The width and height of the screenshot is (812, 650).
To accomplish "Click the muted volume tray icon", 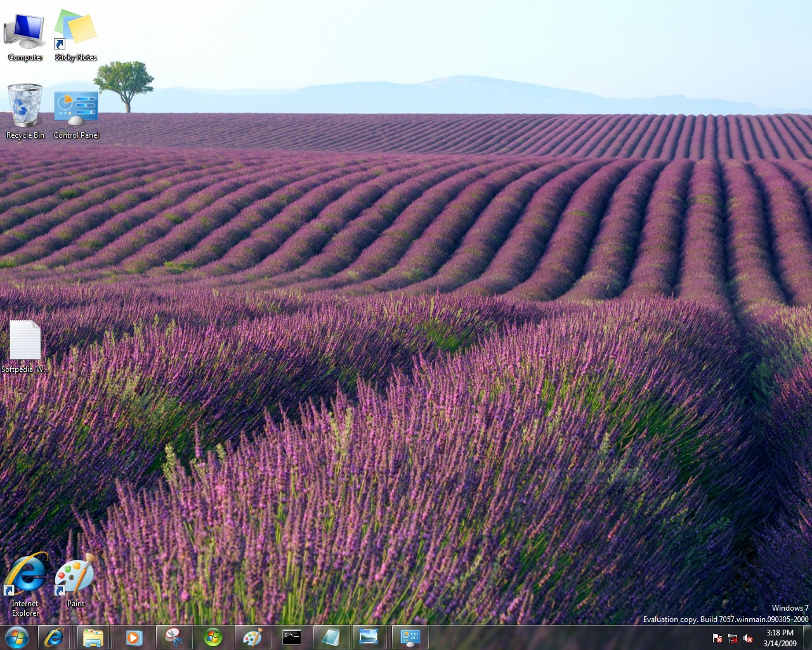I will [x=748, y=638].
